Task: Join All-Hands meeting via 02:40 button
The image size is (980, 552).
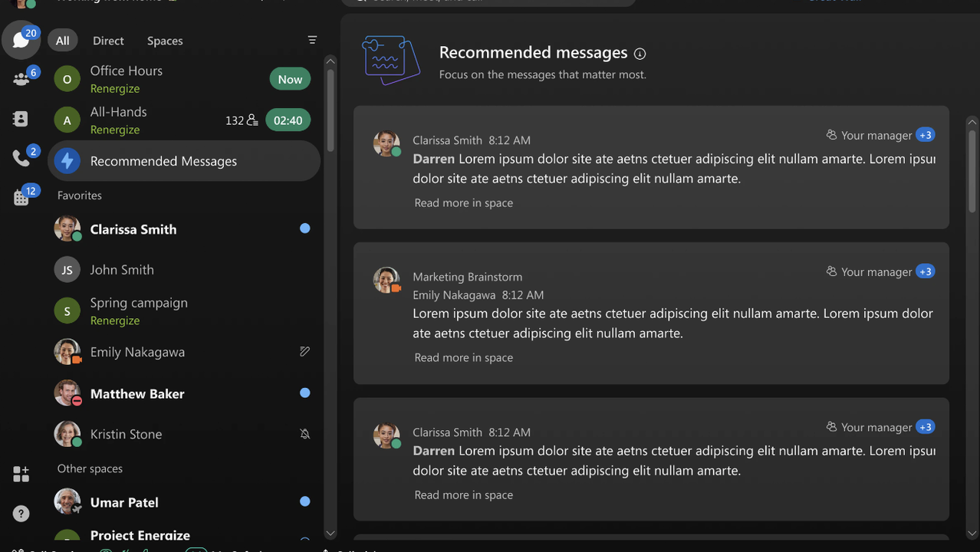Action: 288,120
